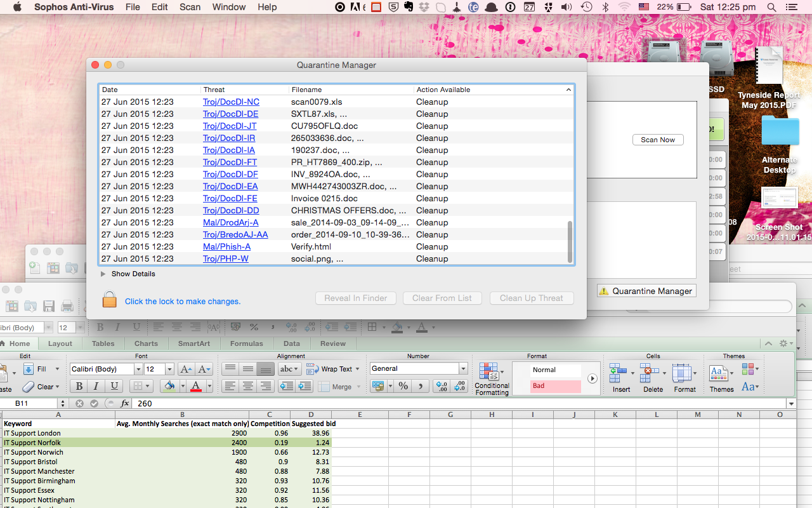812x508 pixels.
Task: Confirm the formula bar entry with the checkmark
Action: (95, 403)
